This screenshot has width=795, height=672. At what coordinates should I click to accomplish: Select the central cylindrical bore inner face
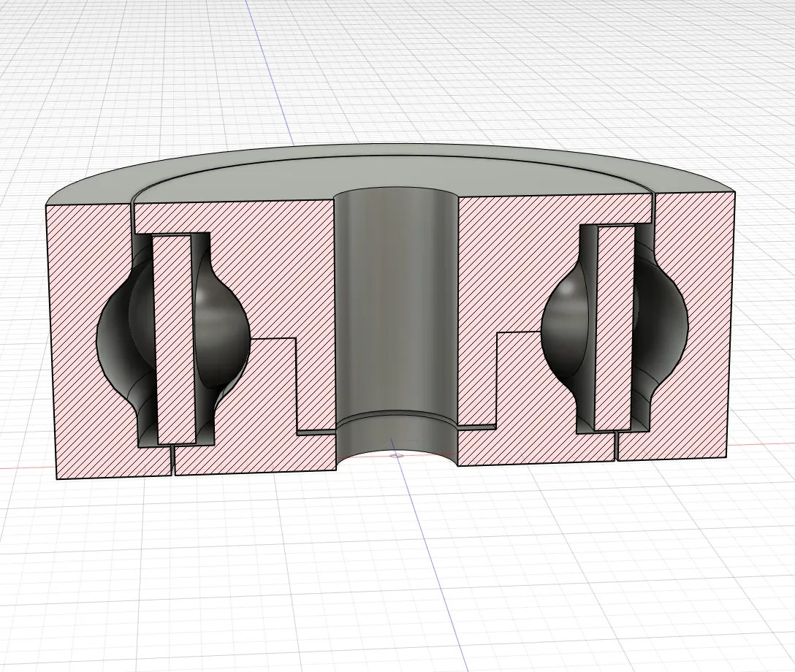pyautogui.click(x=397, y=304)
